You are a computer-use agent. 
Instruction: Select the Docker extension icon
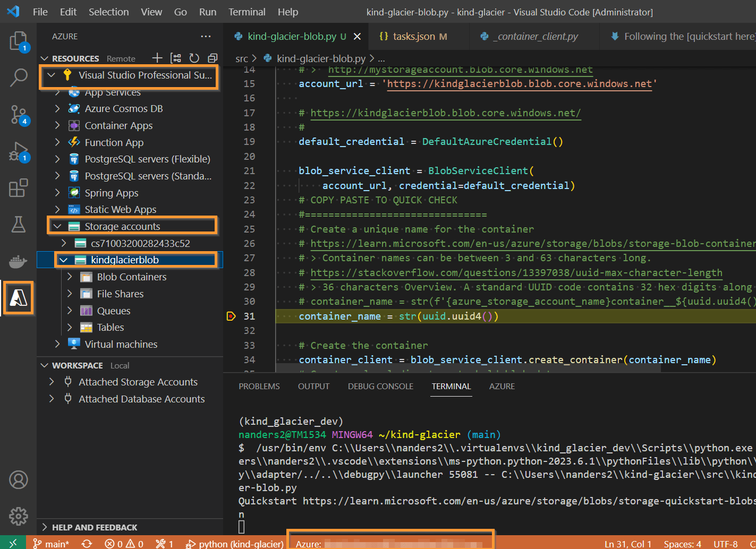[18, 261]
